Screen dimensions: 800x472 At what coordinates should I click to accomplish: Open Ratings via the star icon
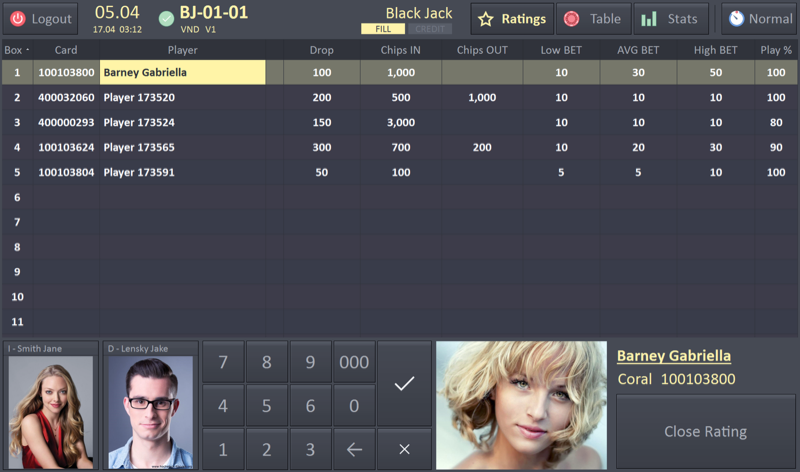485,19
